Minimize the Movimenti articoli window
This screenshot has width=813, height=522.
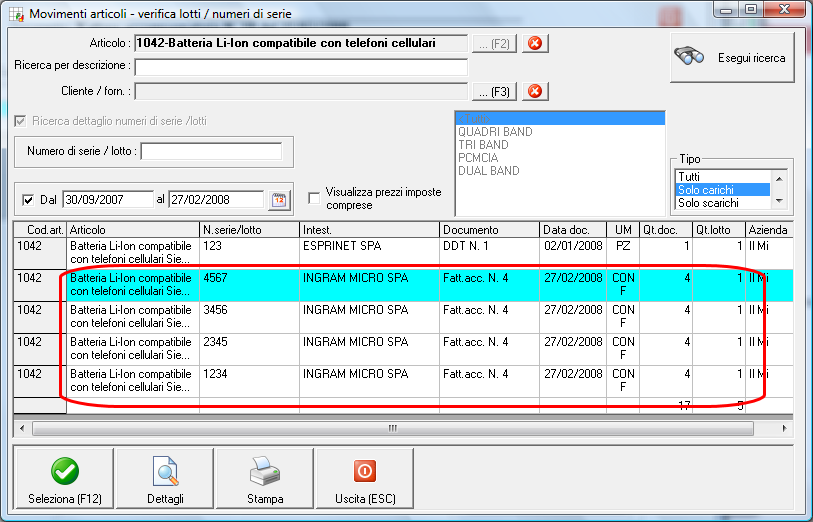coord(726,10)
